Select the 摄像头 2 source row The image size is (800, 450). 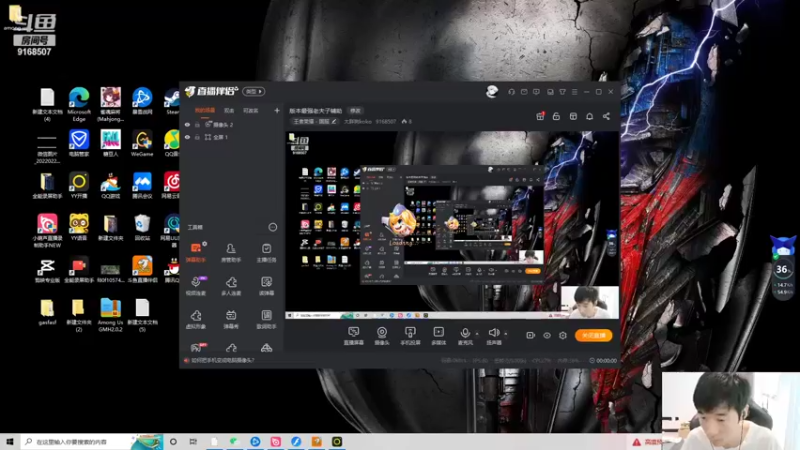[x=232, y=124]
